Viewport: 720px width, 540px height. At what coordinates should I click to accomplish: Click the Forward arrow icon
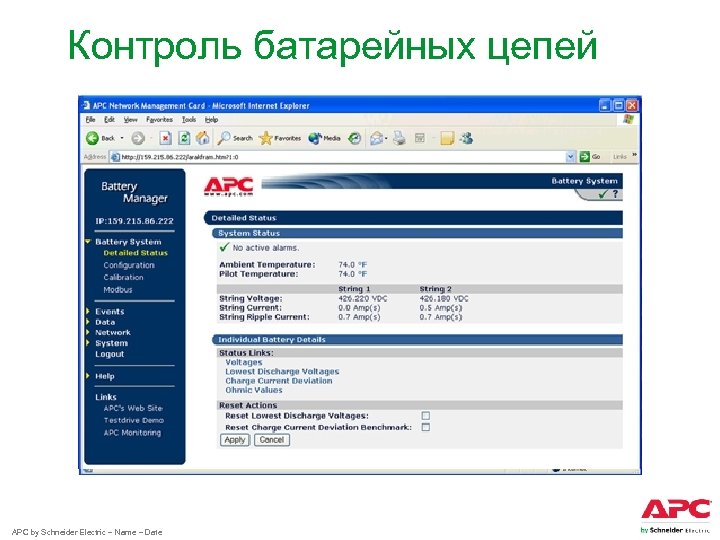pyautogui.click(x=138, y=138)
